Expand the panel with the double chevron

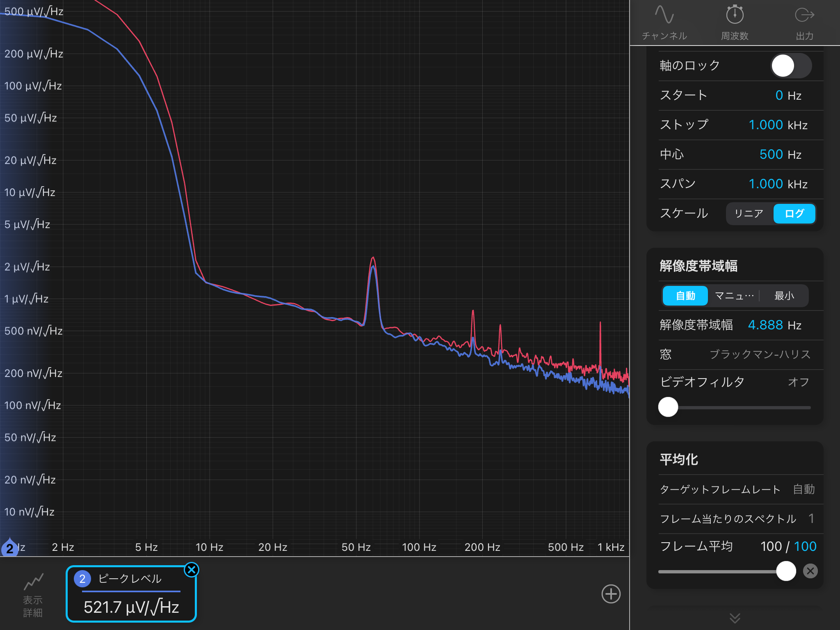735,618
